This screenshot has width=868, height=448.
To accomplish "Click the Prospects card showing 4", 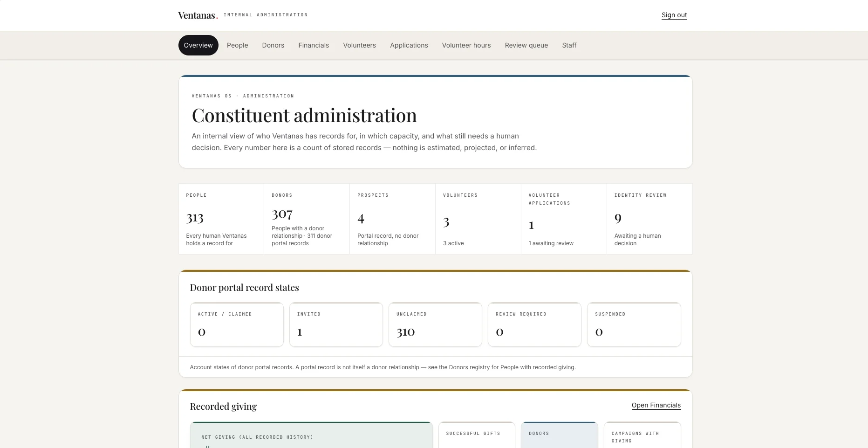I will tap(392, 219).
